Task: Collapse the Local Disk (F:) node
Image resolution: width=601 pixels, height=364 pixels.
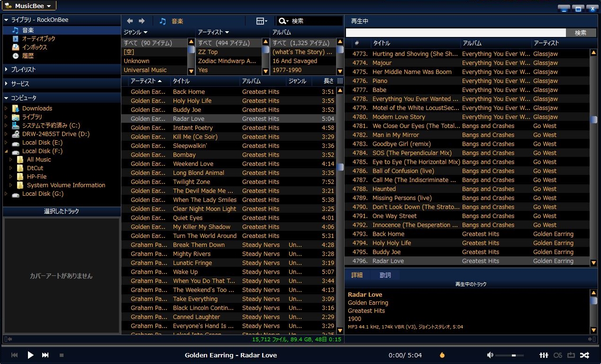Action: pyautogui.click(x=6, y=151)
